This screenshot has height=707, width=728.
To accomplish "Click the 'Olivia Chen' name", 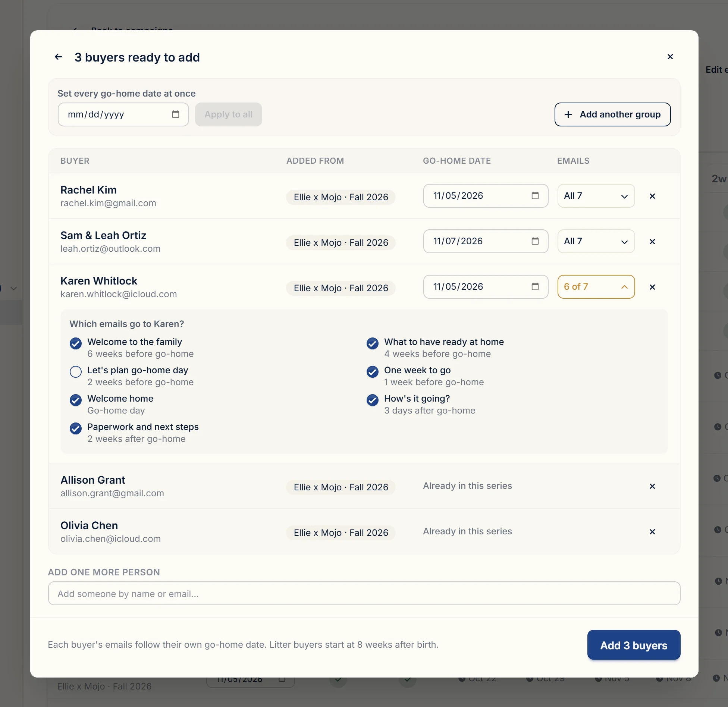I will click(x=89, y=525).
